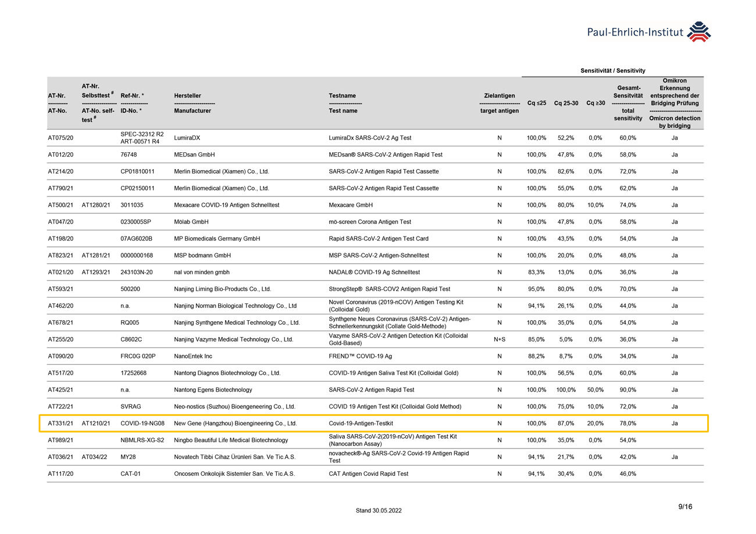756x534 pixels.
Task: Click the 90,0% total sensitivity value
Action: coord(627,390)
